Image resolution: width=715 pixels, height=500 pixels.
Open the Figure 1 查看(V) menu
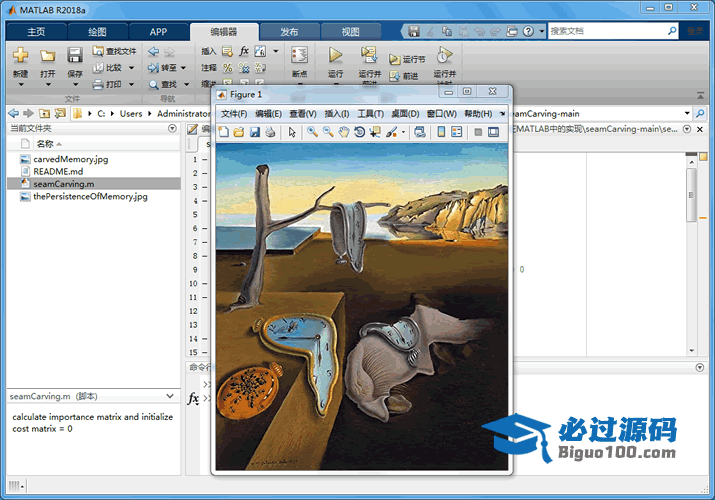tap(303, 114)
